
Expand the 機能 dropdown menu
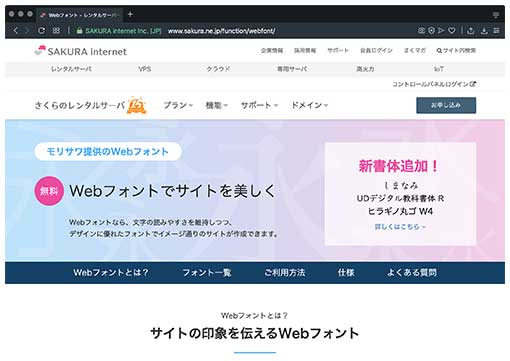tap(217, 105)
